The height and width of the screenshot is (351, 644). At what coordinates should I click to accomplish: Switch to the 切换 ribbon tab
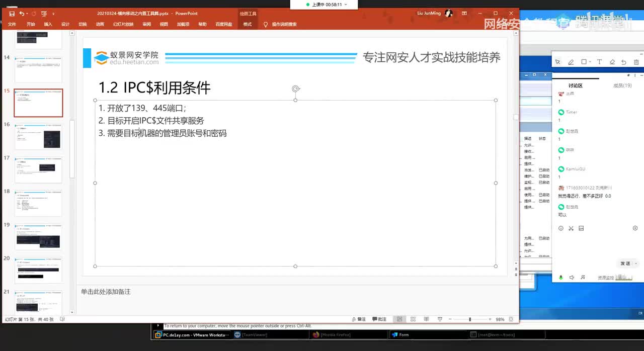tap(83, 24)
